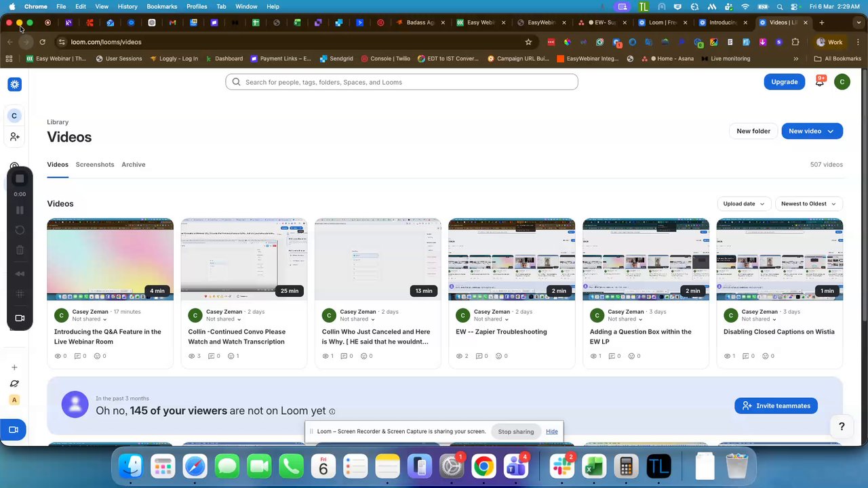868x488 pixels.
Task: Open Not shared dropdown on Adding a Question Box video
Action: [x=625, y=319]
